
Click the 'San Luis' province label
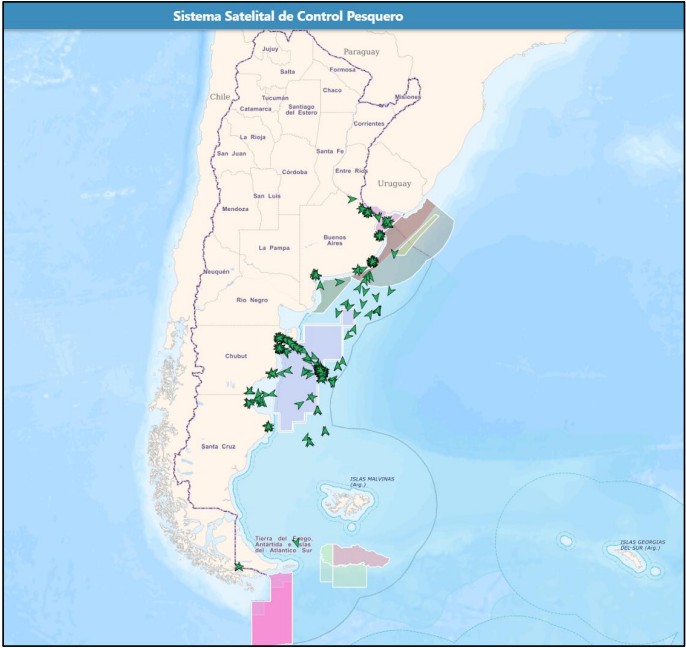click(x=267, y=196)
